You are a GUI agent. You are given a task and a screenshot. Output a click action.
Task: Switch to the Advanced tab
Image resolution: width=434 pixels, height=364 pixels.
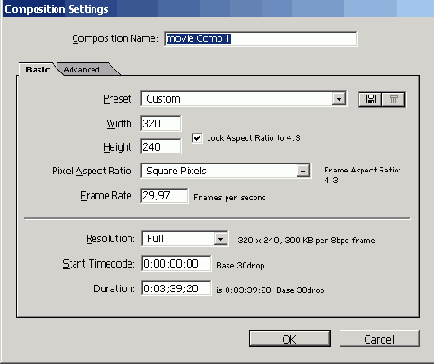pyautogui.click(x=82, y=69)
